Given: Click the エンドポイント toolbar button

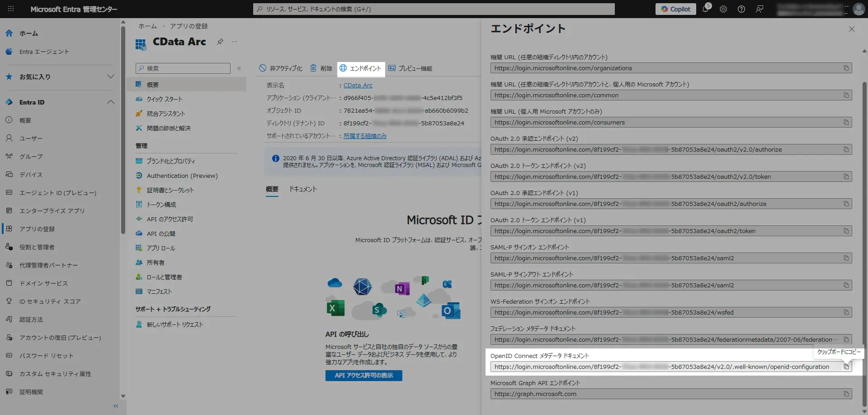Looking at the screenshot, I should 361,68.
